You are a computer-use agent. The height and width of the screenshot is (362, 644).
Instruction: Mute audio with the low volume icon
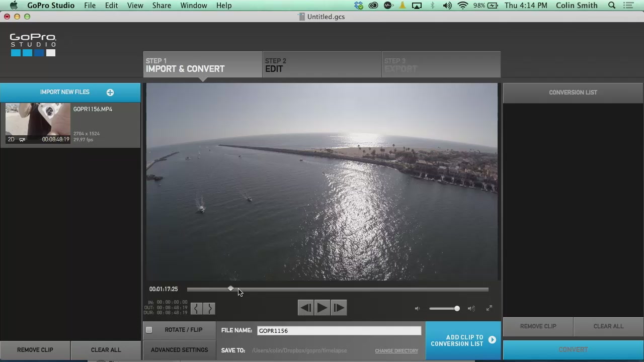point(417,309)
